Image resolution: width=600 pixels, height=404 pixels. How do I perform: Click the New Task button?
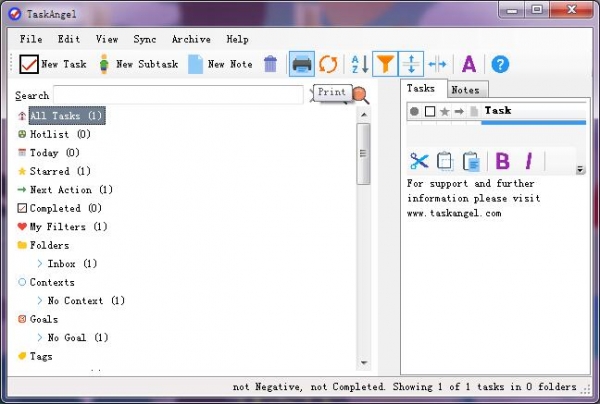point(53,64)
